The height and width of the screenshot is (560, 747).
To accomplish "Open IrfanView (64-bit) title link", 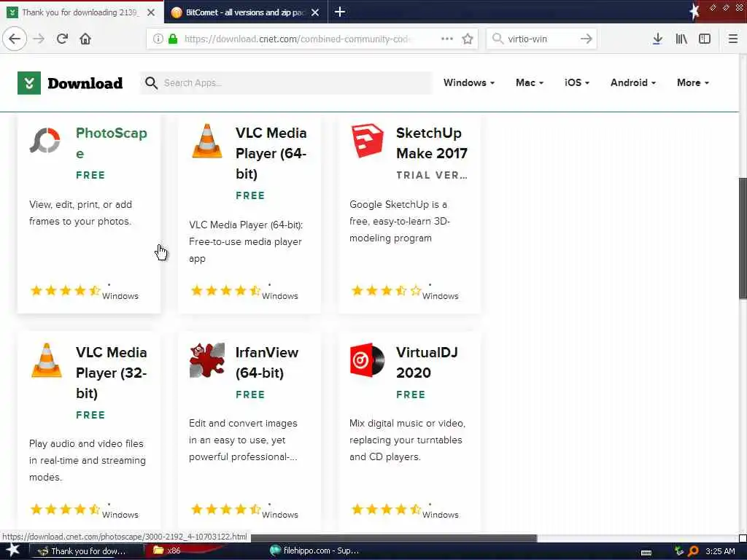I will (267, 362).
